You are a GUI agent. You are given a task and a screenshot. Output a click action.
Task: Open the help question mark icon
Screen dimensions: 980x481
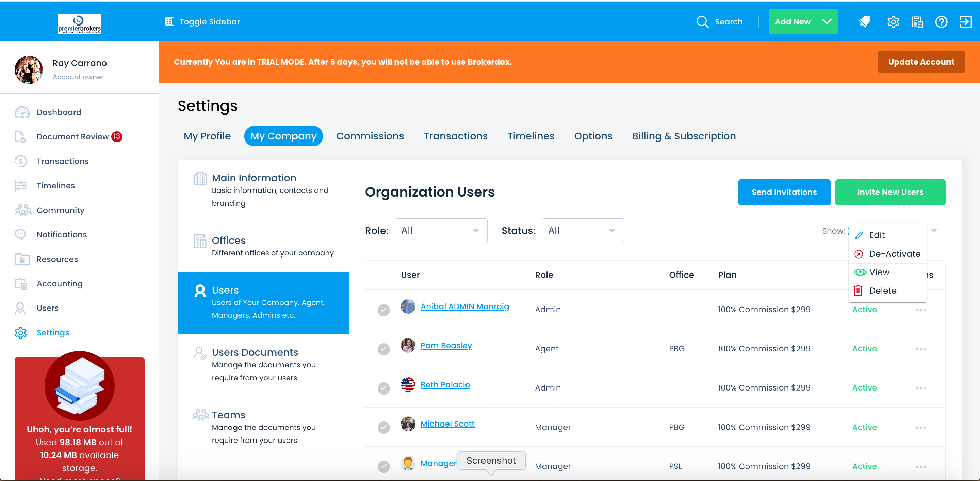coord(941,22)
